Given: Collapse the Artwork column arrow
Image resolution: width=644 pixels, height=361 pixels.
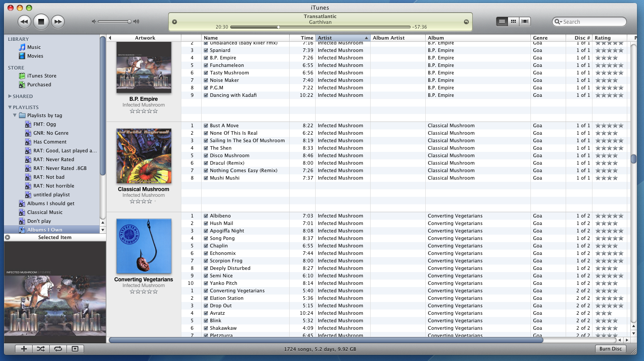Looking at the screenshot, I should pyautogui.click(x=110, y=38).
